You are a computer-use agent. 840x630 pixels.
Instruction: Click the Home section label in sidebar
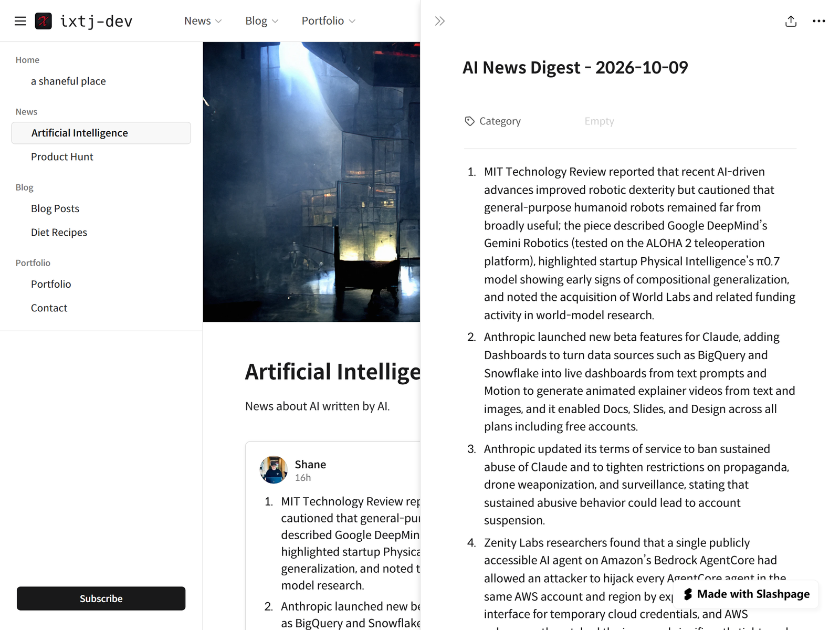[x=27, y=60]
